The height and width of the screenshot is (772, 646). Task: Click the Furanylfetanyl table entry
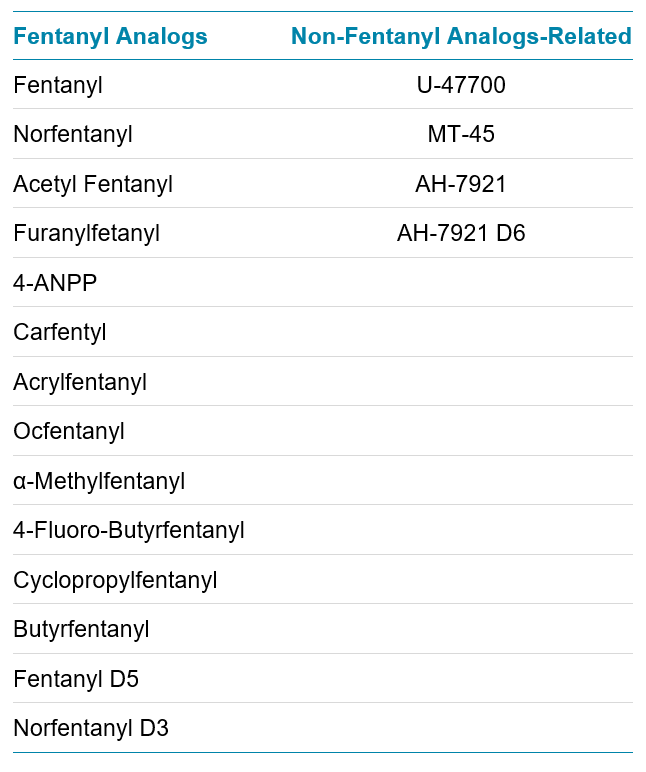pos(87,234)
